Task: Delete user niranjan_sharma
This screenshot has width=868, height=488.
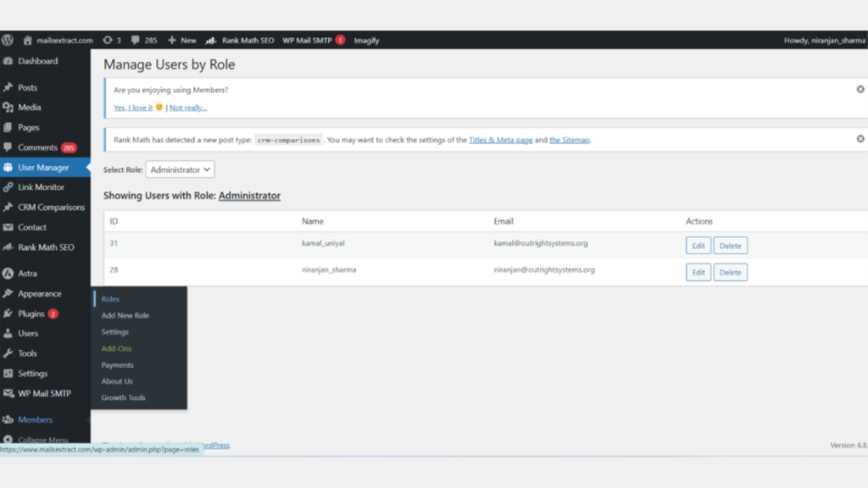Action: 730,272
